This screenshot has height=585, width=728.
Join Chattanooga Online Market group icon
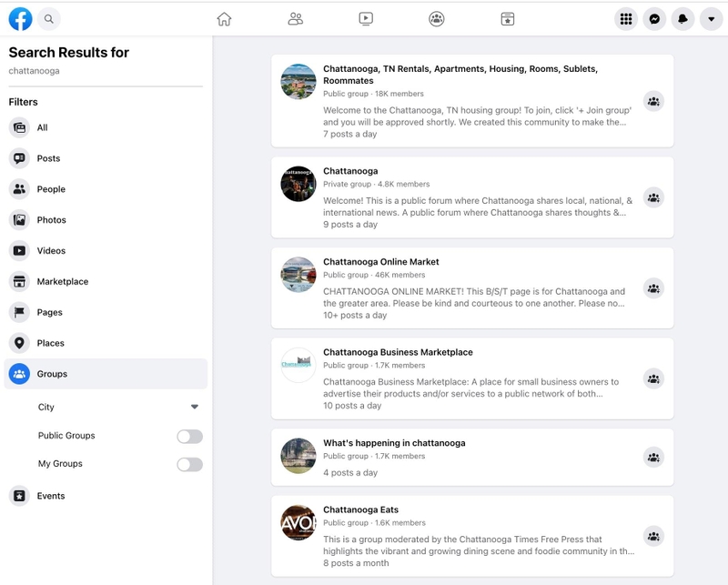pos(653,288)
